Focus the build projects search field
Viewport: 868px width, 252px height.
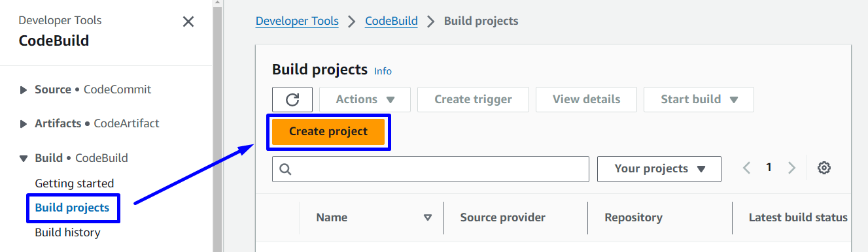[x=430, y=169]
